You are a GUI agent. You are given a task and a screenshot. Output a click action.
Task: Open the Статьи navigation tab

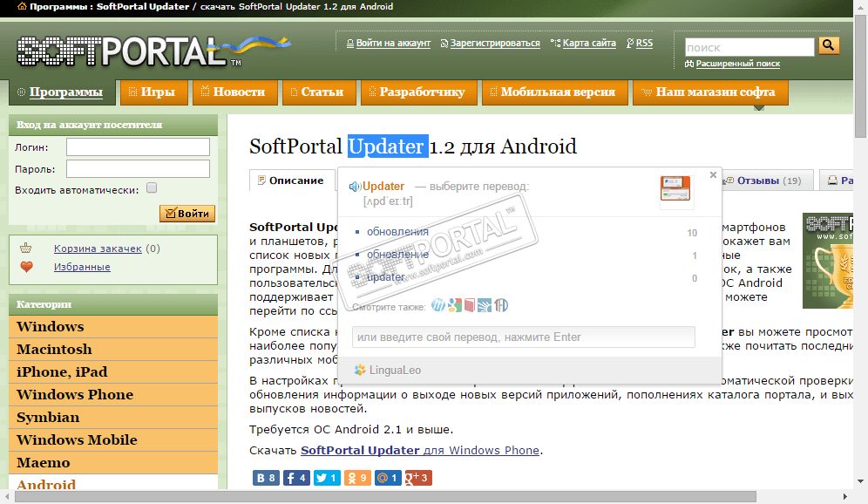click(319, 92)
